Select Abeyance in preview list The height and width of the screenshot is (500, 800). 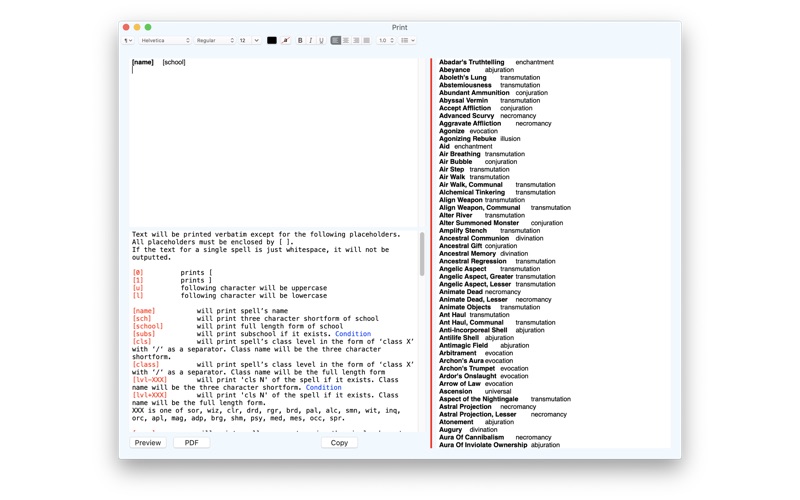455,70
